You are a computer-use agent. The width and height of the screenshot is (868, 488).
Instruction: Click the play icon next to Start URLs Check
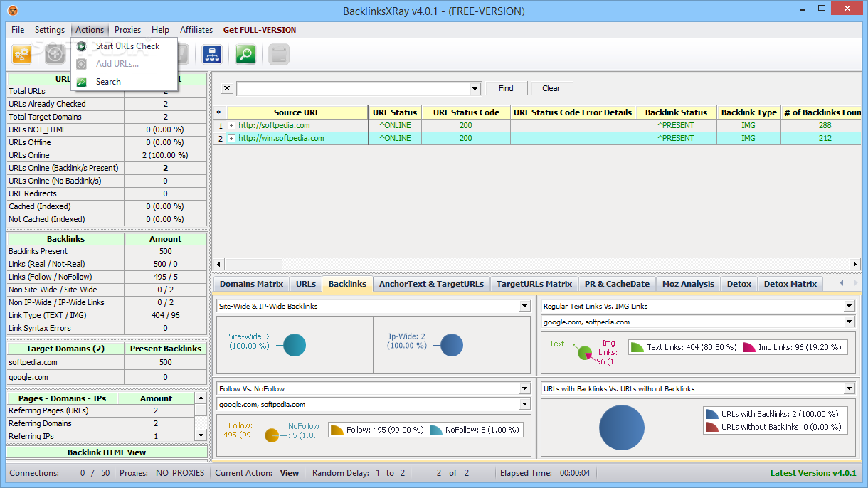pyautogui.click(x=82, y=46)
